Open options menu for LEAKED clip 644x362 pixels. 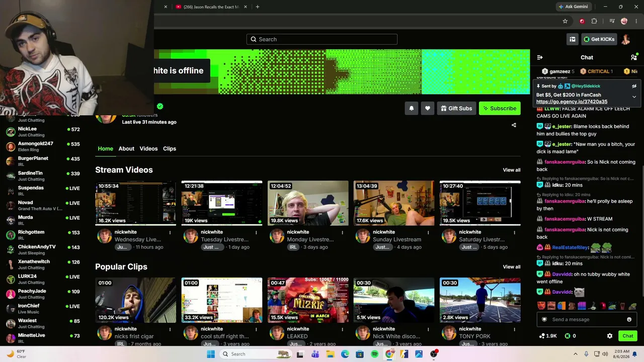(x=342, y=329)
